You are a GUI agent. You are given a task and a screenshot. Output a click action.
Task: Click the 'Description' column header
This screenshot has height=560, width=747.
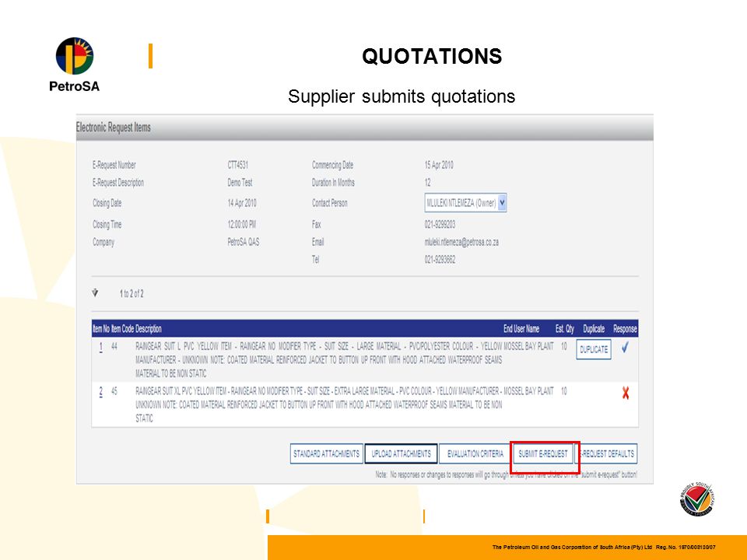point(149,328)
